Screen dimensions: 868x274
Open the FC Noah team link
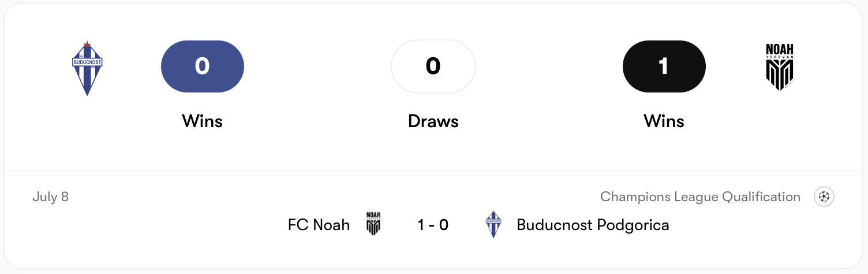319,225
